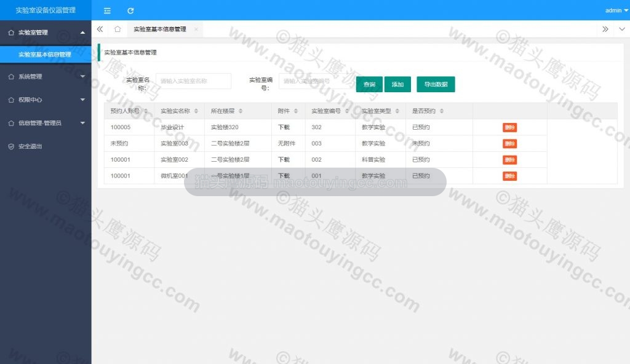Click the 导出数据 export button
This screenshot has width=630, height=364.
pos(436,84)
